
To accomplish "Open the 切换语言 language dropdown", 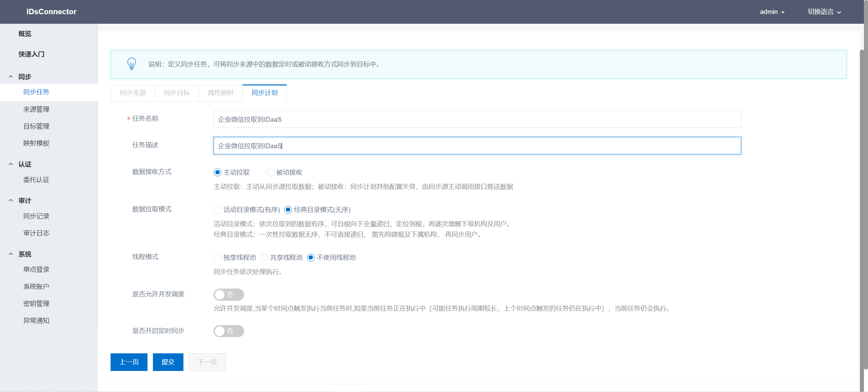I will coord(824,12).
